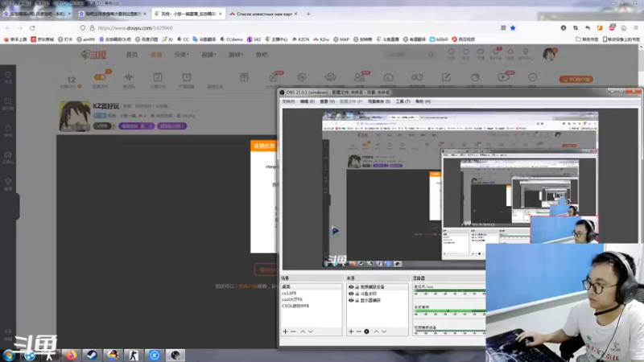Remove selected scene with minus icon

point(293,331)
